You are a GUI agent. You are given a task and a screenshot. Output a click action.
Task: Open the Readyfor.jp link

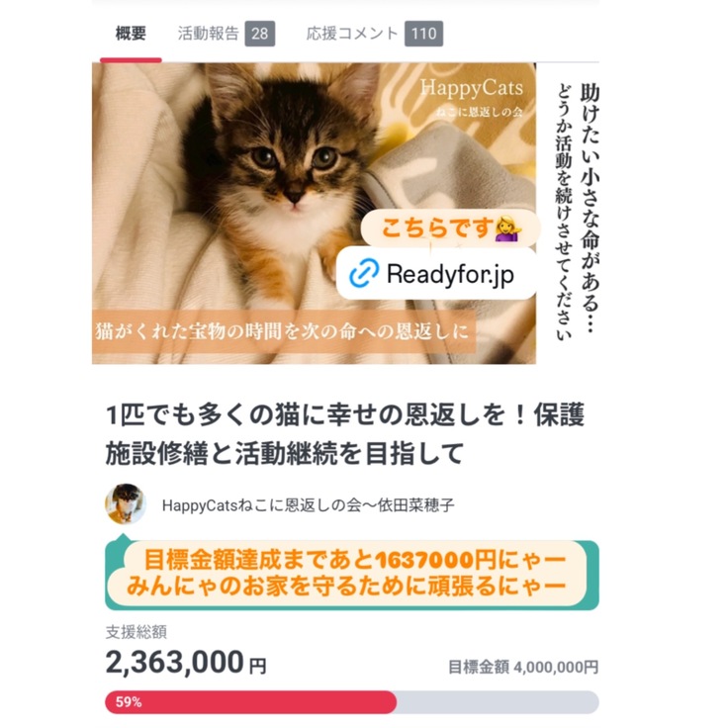coord(450,274)
